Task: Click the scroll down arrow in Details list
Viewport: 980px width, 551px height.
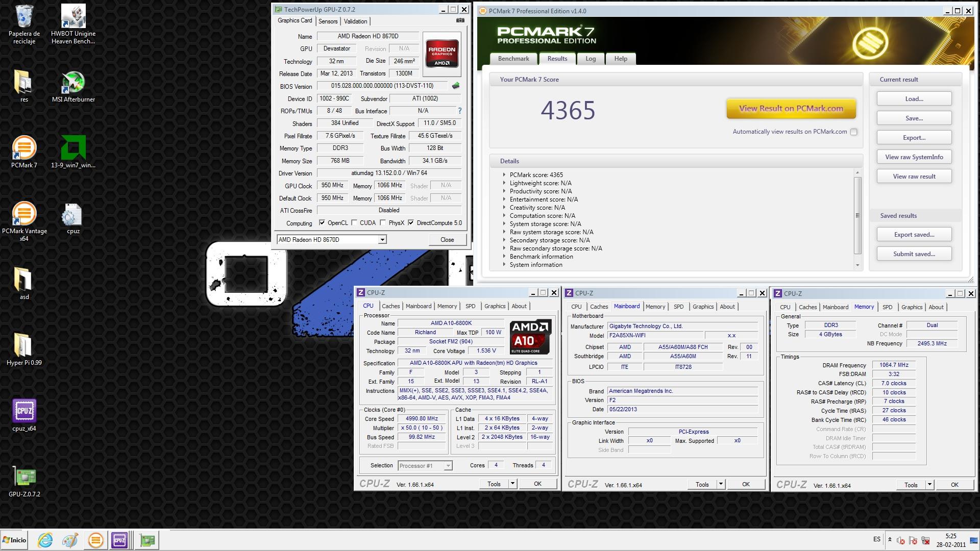Action: [x=857, y=265]
